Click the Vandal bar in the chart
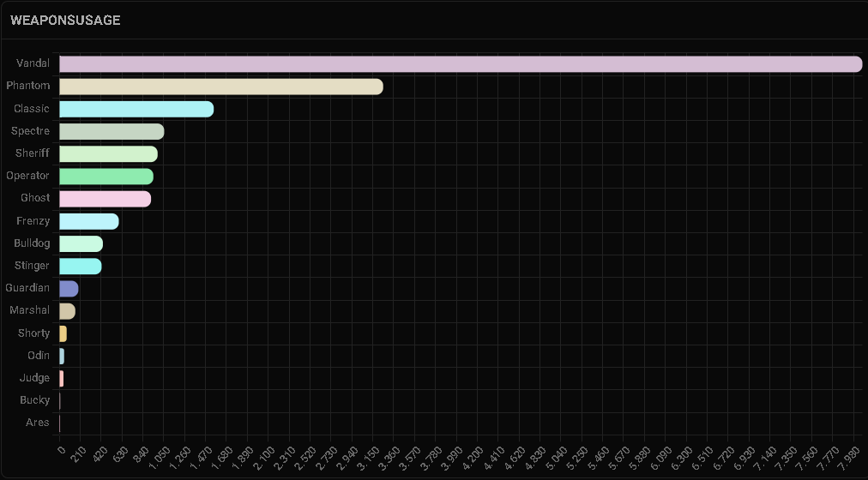Image resolution: width=868 pixels, height=480 pixels. click(x=460, y=63)
